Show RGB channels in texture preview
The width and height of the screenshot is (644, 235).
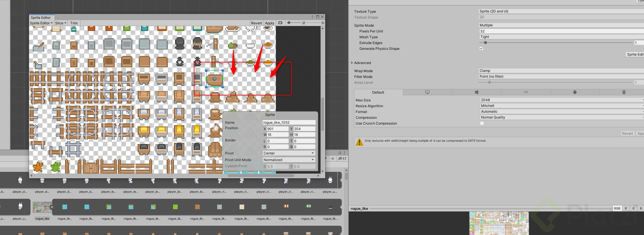[x=617, y=208]
